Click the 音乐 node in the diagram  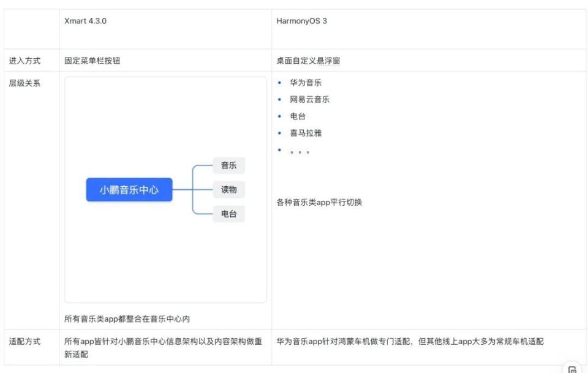(228, 165)
